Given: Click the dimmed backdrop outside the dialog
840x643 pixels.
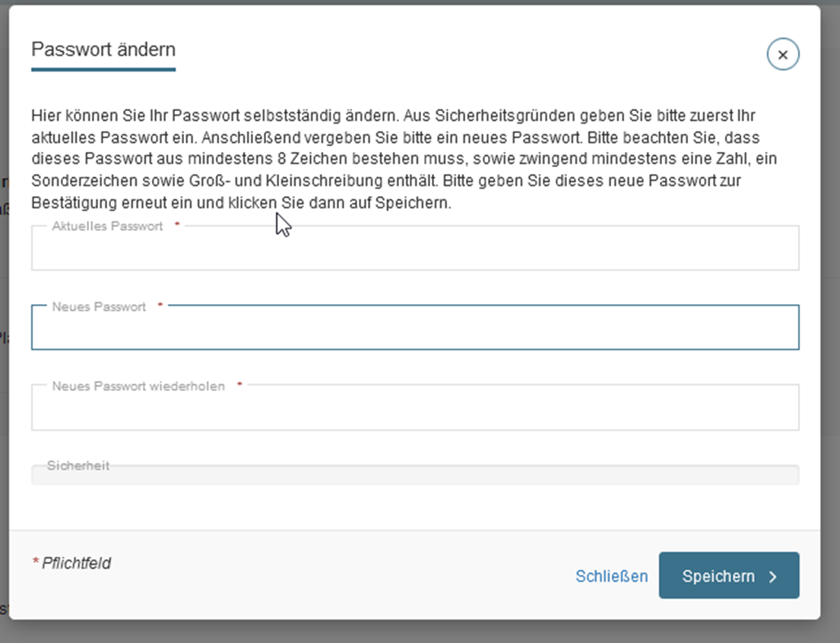Looking at the screenshot, I should (x=830, y=321).
